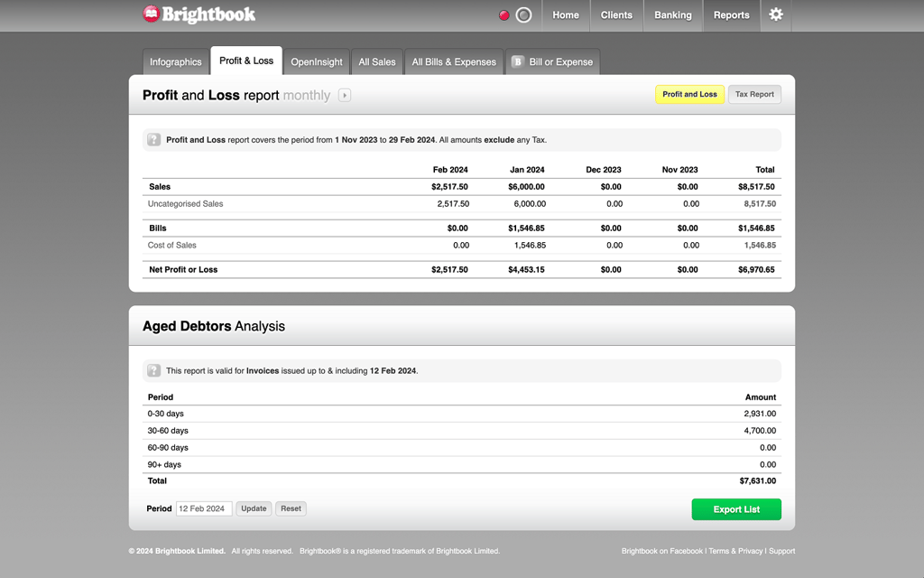
Task: Click the Reset button
Action: pos(291,508)
